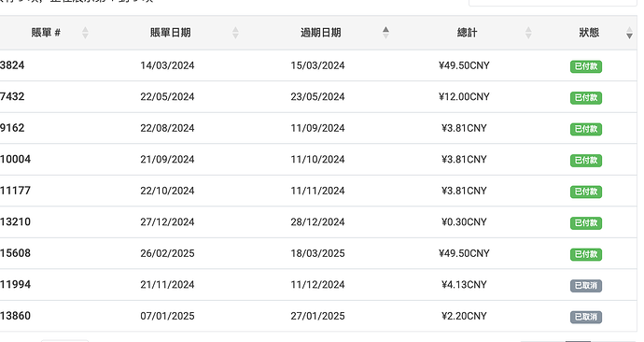Click 已付款 badge for invoice 15608
The image size is (644, 342).
pyautogui.click(x=586, y=254)
